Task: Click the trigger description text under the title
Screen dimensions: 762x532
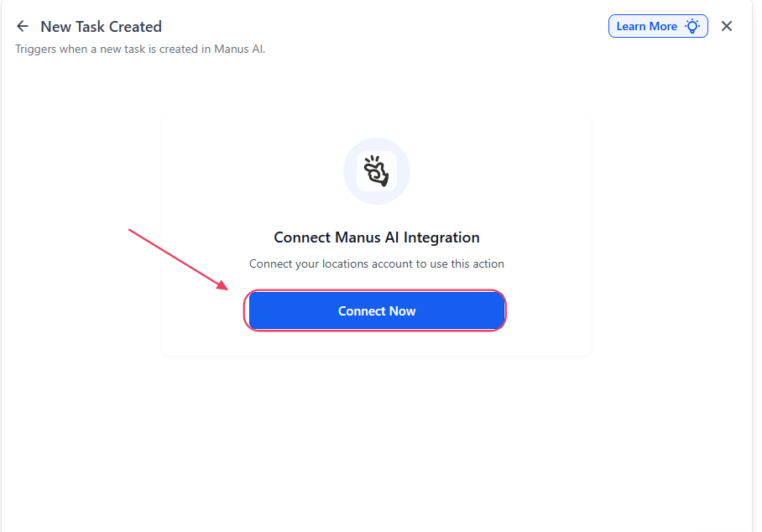Action: coord(140,49)
